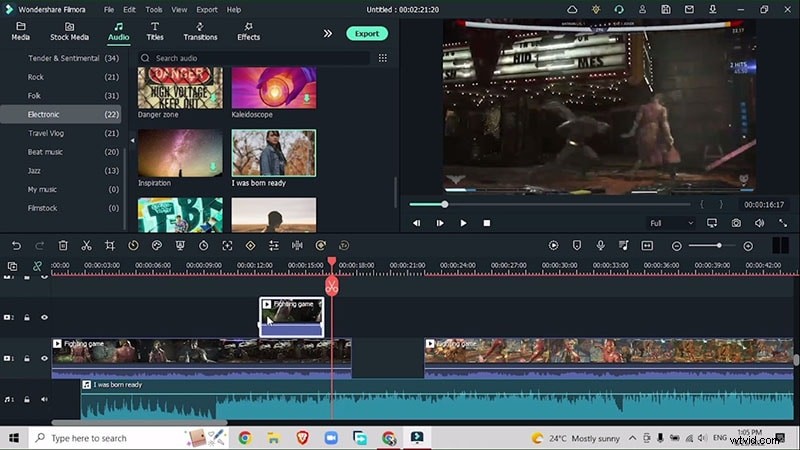Open the Tools menu

(x=154, y=10)
